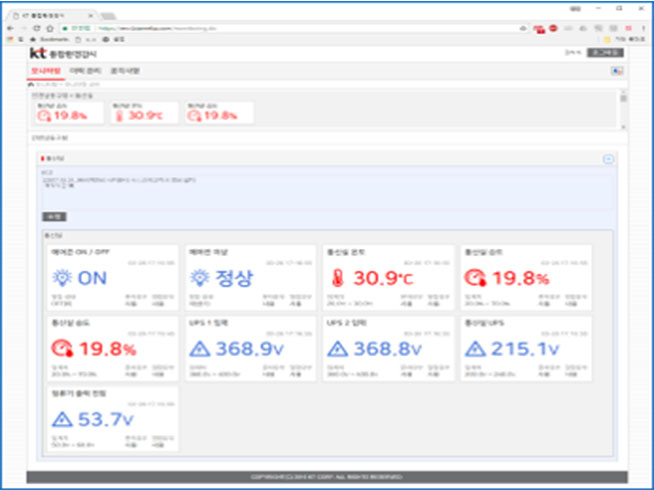Click the KT logo in the page header

pyautogui.click(x=38, y=53)
